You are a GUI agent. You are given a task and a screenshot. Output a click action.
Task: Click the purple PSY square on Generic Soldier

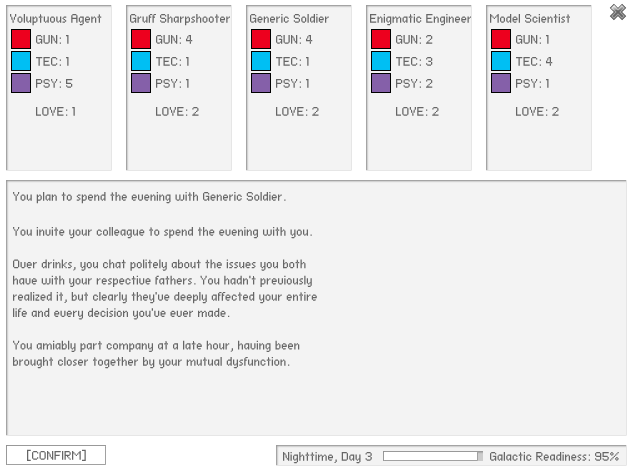click(x=260, y=83)
